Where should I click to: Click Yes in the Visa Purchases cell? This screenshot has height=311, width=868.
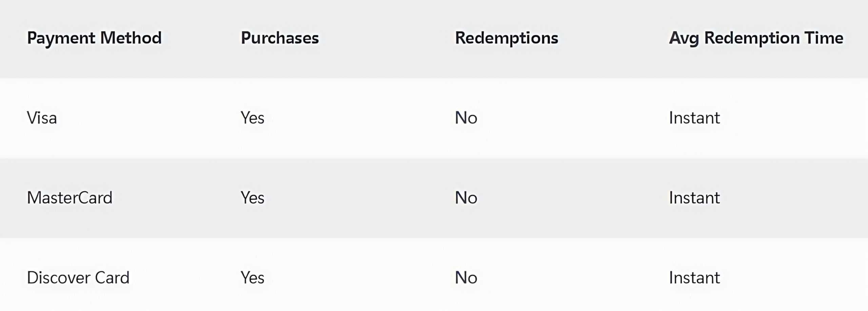point(252,118)
